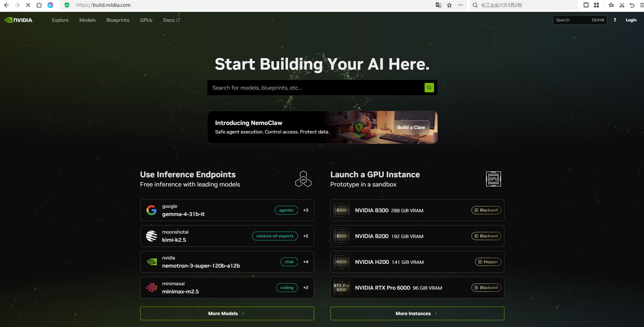The height and width of the screenshot is (327, 644).
Task: Click the Blackwell tag on B200 row
Action: (486, 236)
